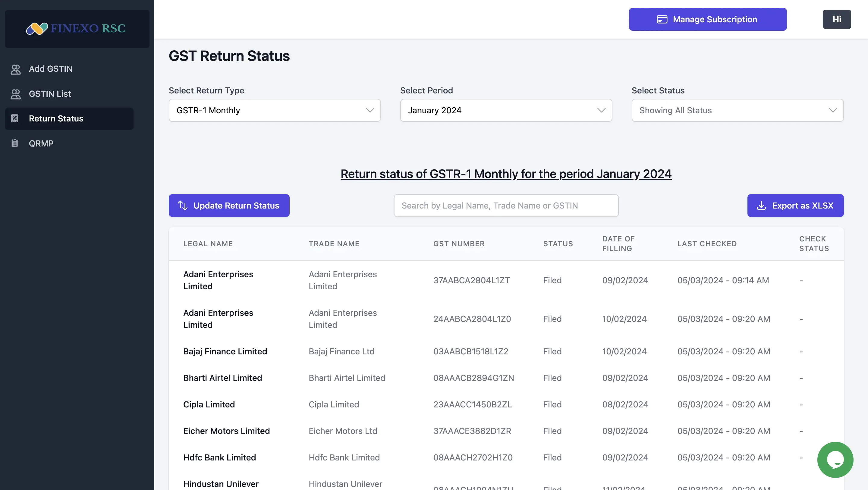Click the search by Legal Name field
Screen dimensions: 868x490
[x=506, y=206]
